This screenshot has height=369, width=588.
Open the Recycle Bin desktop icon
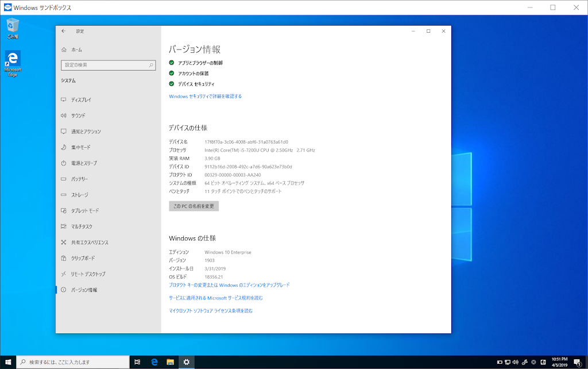[x=13, y=29]
